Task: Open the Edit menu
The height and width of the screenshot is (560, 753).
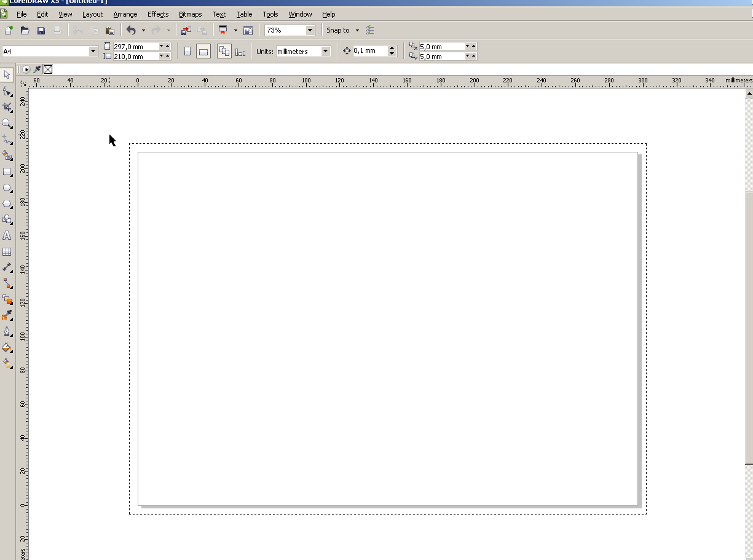Action: click(x=42, y=14)
